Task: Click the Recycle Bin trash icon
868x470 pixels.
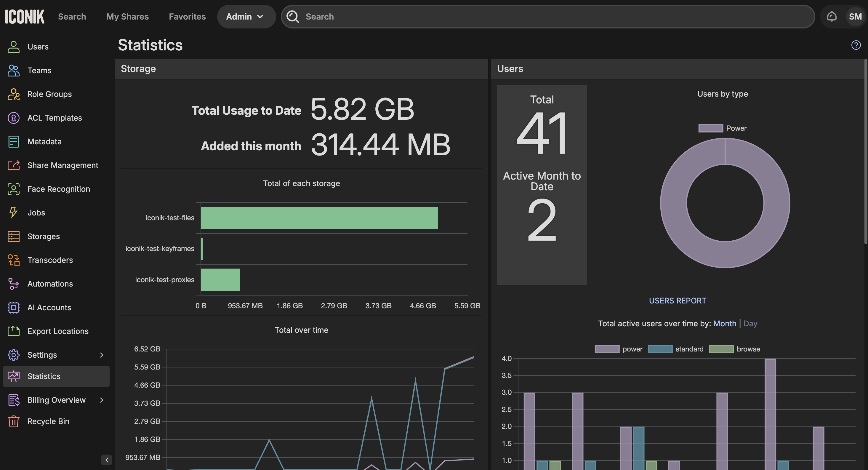Action: coord(13,421)
